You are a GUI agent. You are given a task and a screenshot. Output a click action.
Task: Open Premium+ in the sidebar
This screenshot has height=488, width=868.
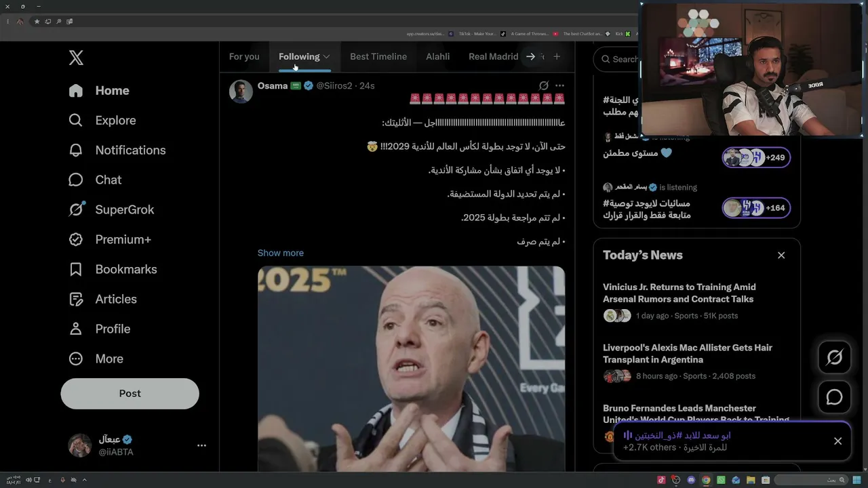coord(110,239)
